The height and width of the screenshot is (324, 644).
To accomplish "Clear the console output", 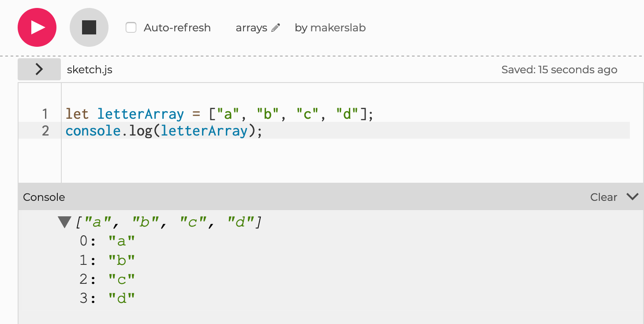I will tap(603, 197).
